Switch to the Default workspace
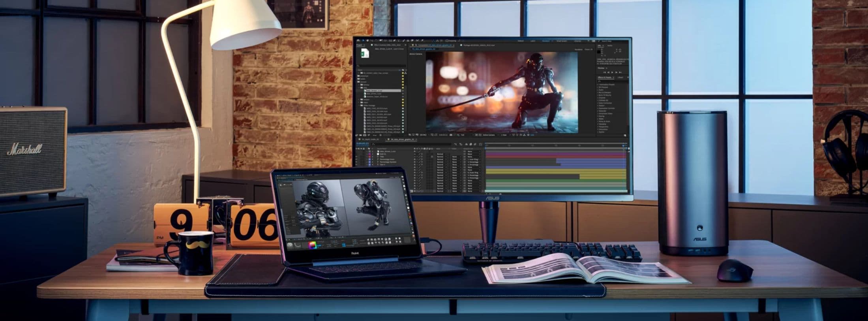This screenshot has width=868, height=321. 521,41
